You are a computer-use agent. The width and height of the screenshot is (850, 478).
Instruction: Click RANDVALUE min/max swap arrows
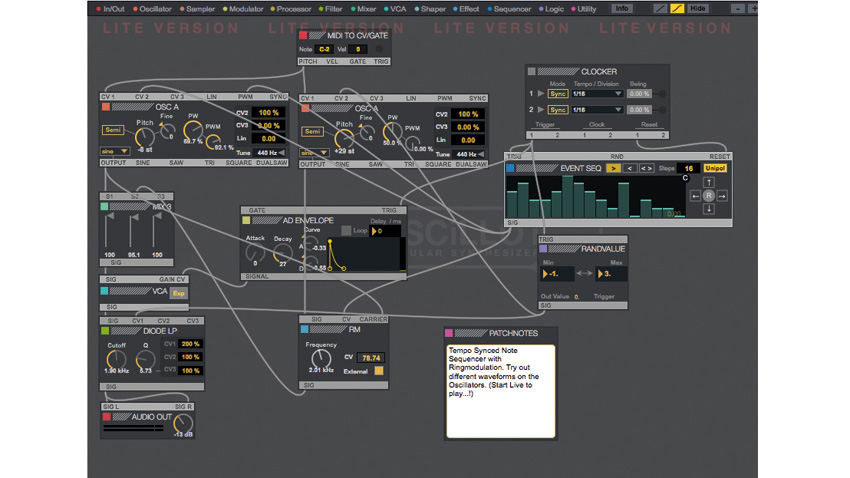584,274
